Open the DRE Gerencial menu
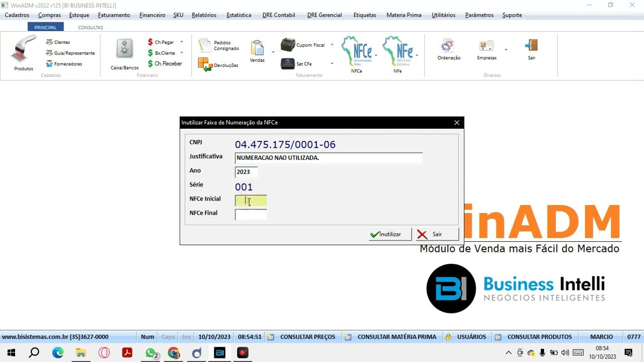The height and width of the screenshot is (362, 644). 325,15
